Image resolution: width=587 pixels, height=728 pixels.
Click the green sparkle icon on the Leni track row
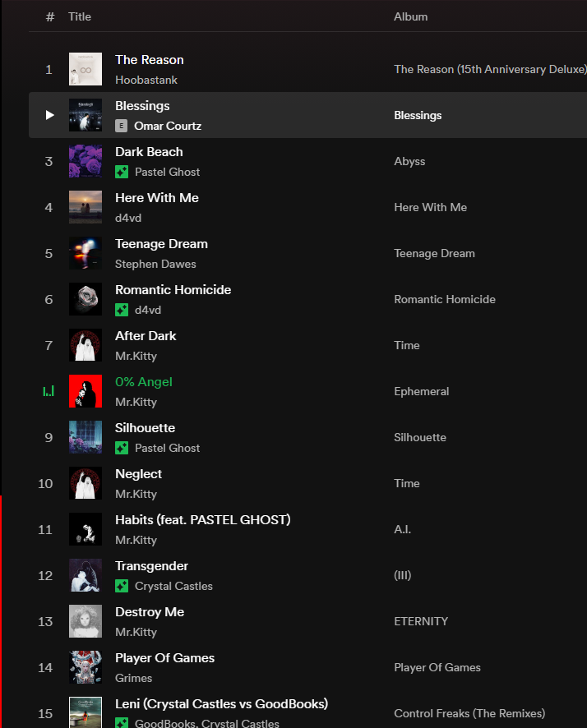(x=120, y=724)
